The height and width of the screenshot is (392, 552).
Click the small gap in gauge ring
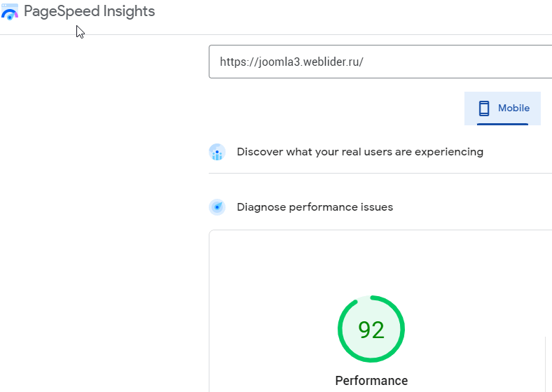pos(364,298)
